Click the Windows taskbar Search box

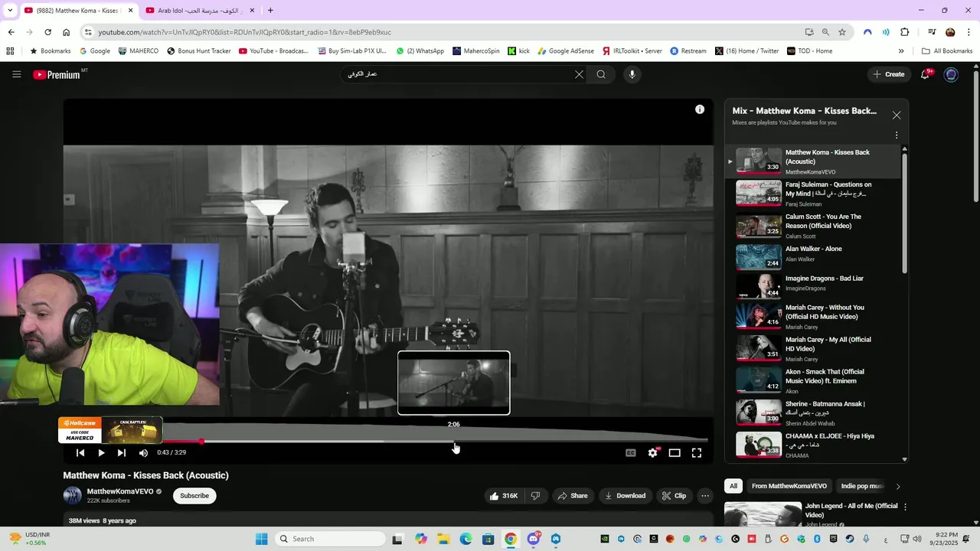(x=330, y=539)
